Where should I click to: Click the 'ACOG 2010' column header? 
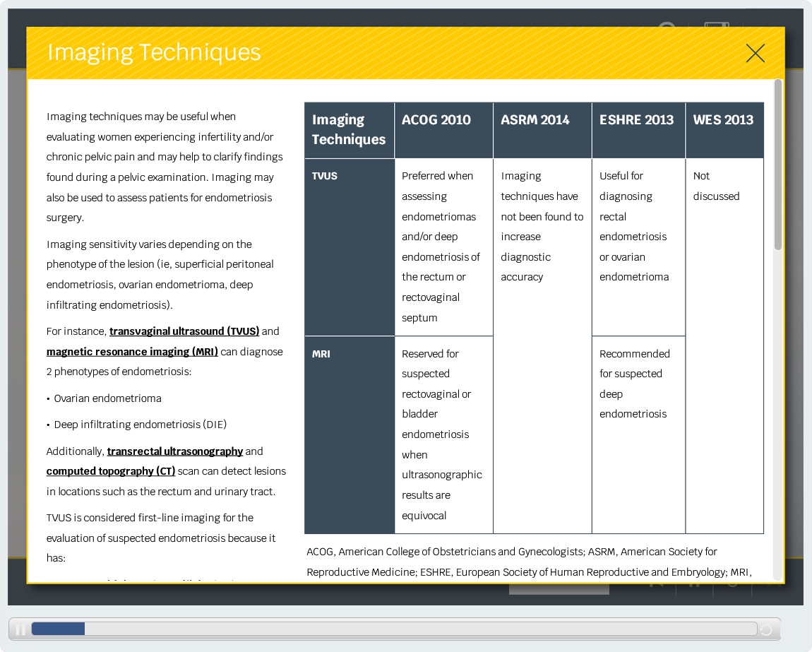coord(444,130)
